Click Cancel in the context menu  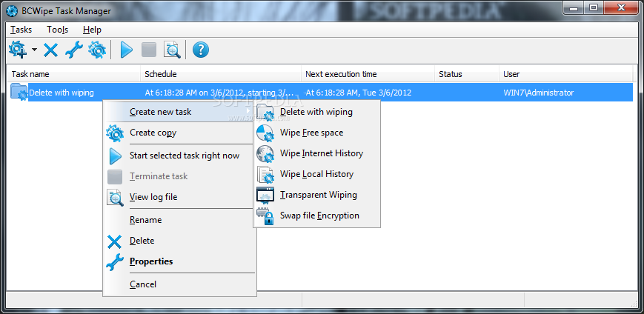(179, 284)
